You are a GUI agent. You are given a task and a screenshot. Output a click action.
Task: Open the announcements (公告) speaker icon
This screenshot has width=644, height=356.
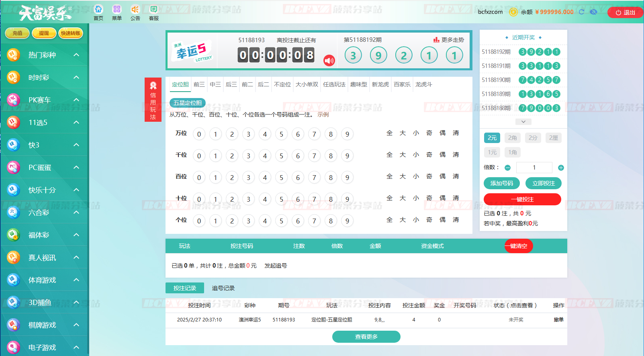[135, 9]
